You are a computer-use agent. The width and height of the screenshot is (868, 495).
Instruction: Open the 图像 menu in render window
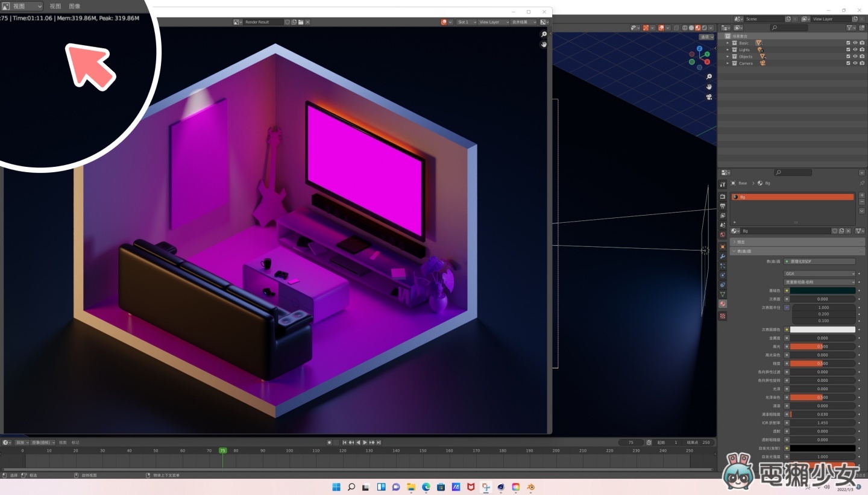point(75,6)
